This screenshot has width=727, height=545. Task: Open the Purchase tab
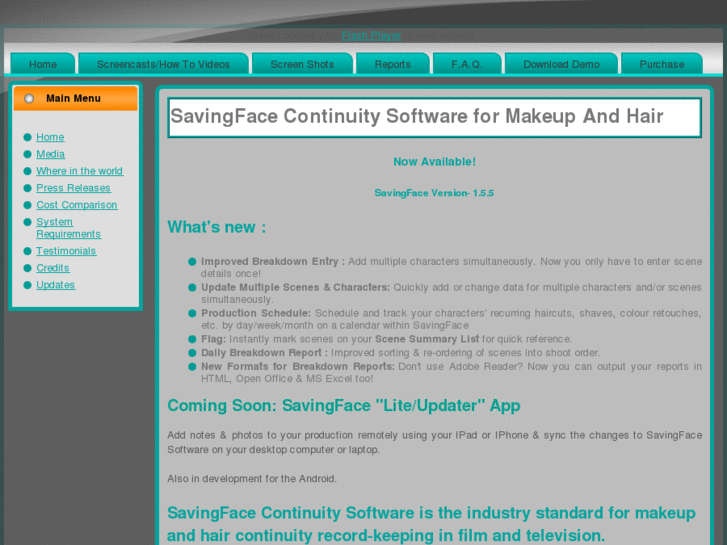662,64
